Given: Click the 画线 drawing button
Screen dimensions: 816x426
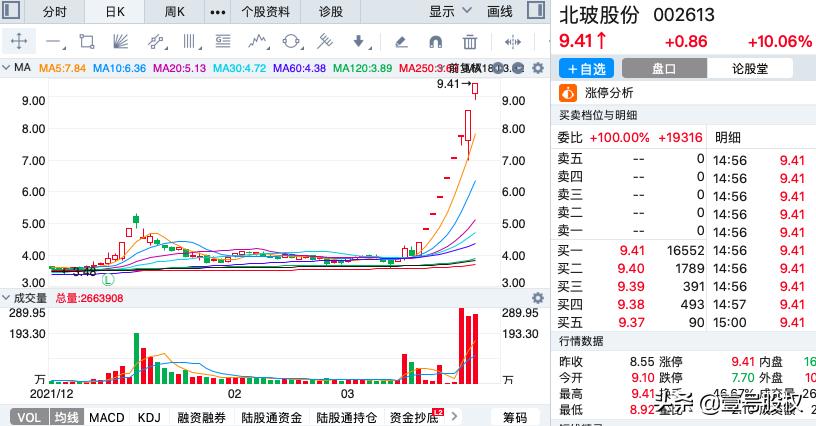Looking at the screenshot, I should (500, 11).
